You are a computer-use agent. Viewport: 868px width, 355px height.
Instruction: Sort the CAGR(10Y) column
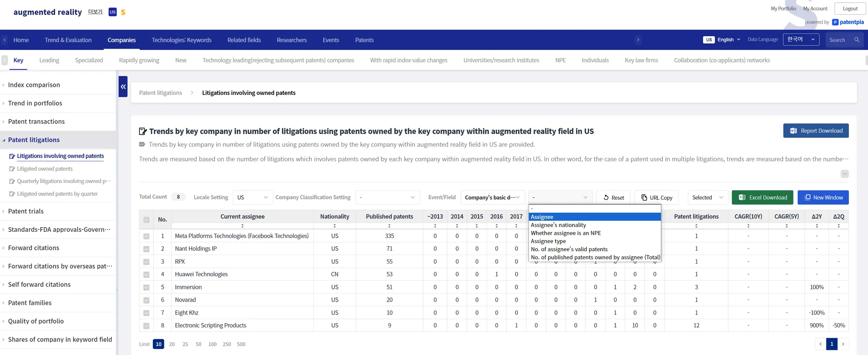point(748,226)
